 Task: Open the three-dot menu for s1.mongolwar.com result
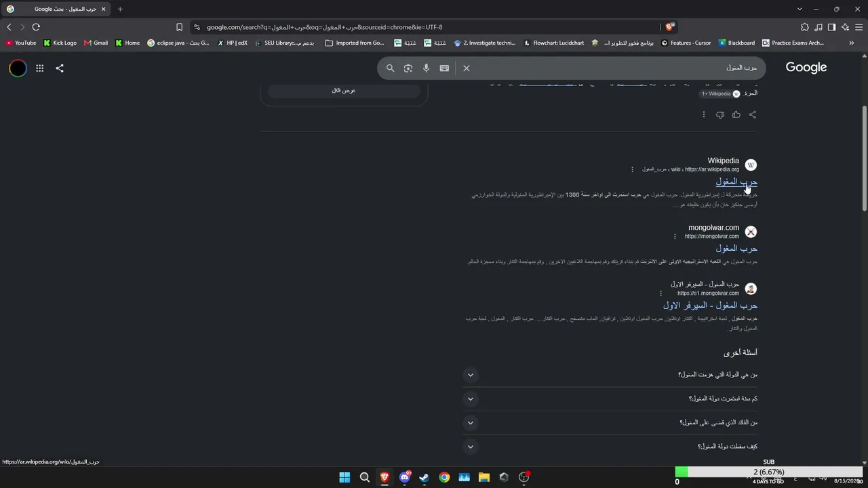coord(660,293)
